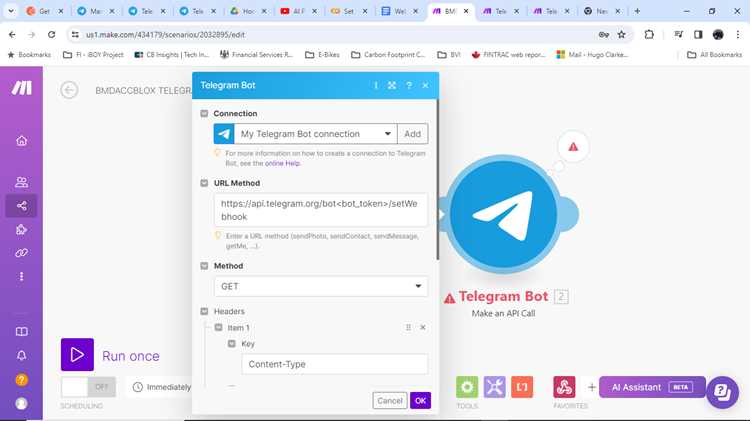Switch to the active Make scenario tab
The height and width of the screenshot is (421, 750).
coord(451,11)
